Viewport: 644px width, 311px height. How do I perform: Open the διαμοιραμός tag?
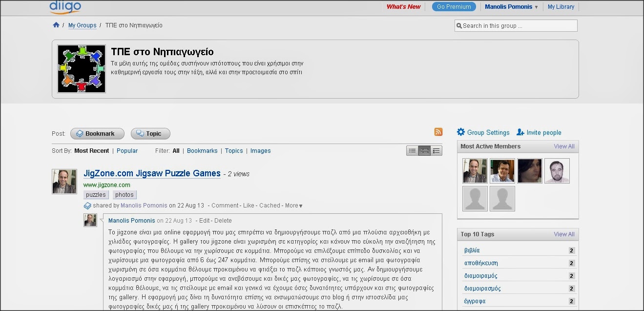click(481, 276)
